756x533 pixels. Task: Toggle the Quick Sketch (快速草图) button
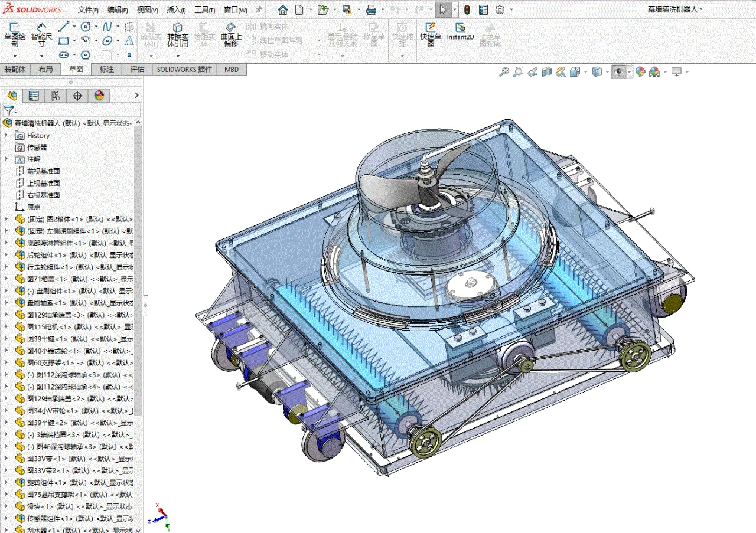[431, 32]
